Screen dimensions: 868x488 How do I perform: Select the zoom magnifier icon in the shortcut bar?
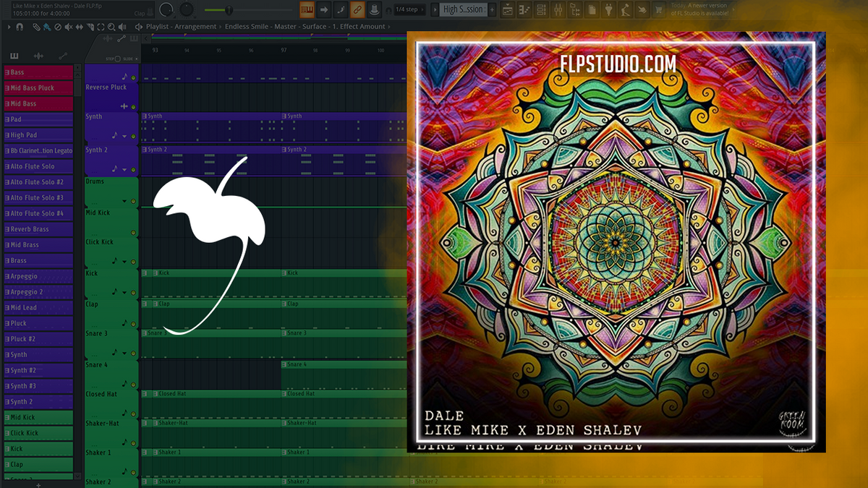[111, 27]
